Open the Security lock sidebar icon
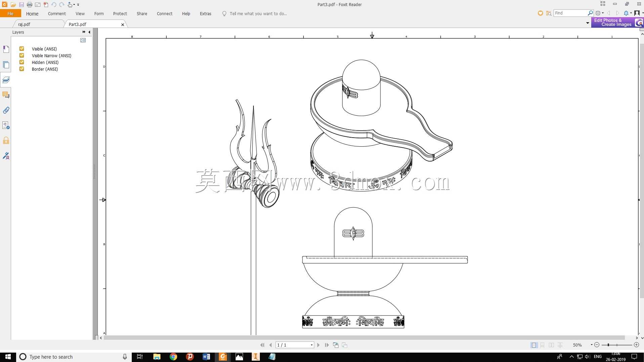644x362 pixels. coord(6,140)
